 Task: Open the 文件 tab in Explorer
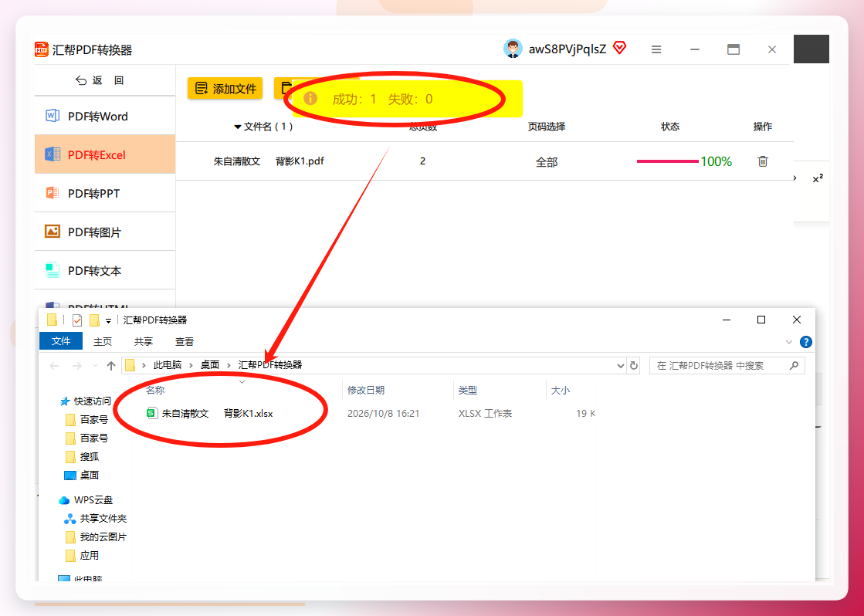(x=61, y=341)
